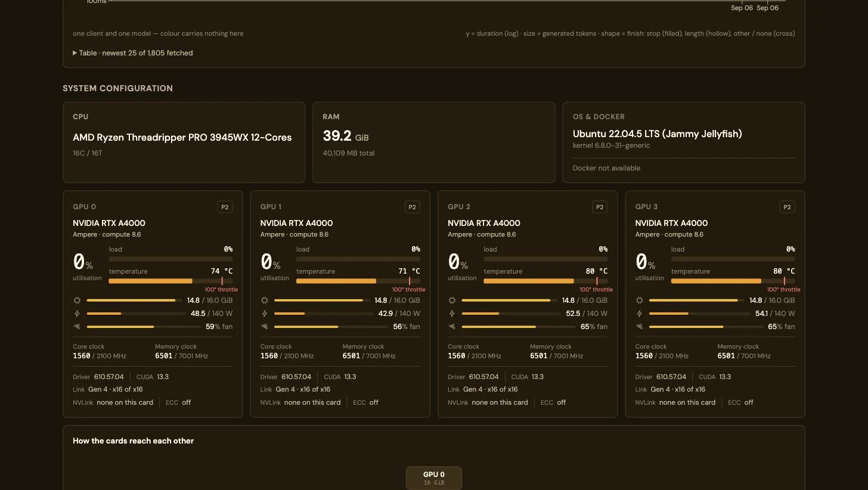This screenshot has height=490, width=868.
Task: Click the GPU 2 memory usage bar
Action: pyautogui.click(x=509, y=300)
